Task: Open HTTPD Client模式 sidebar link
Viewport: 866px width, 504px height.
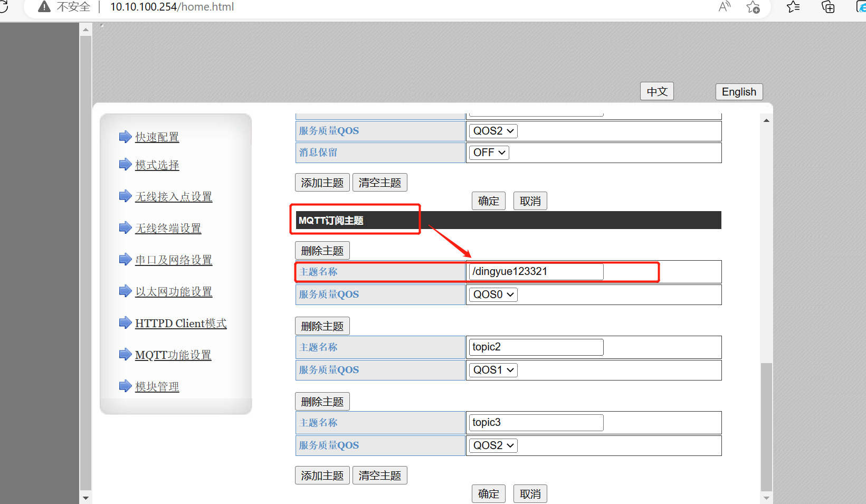Action: click(x=180, y=324)
